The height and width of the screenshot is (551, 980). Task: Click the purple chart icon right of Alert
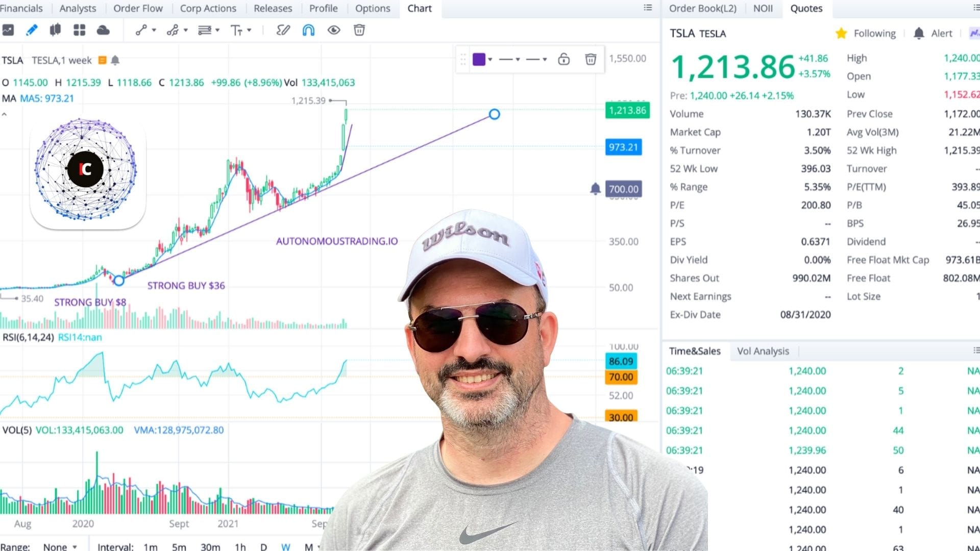click(x=974, y=33)
